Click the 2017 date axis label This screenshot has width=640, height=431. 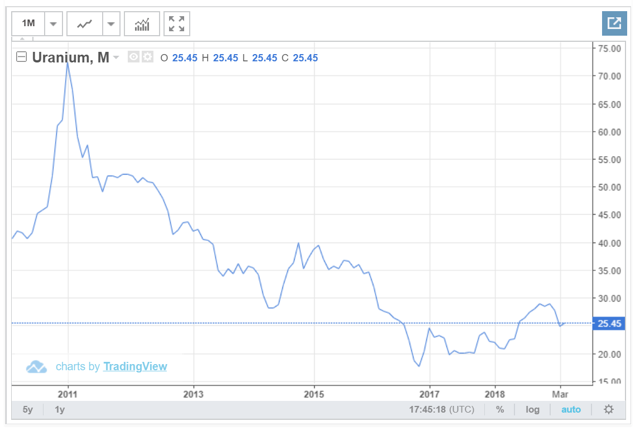click(x=429, y=394)
